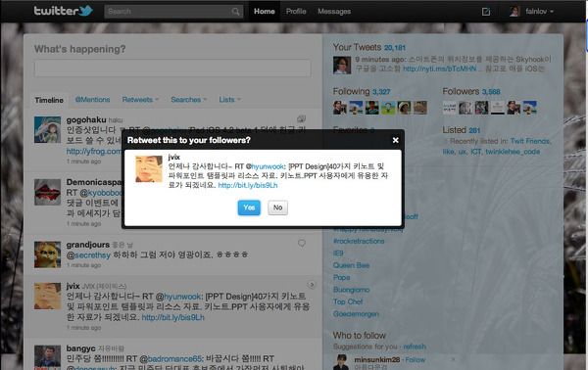Open the bit.ly link in retweet dialog
The width and height of the screenshot is (588, 370).
point(248,185)
